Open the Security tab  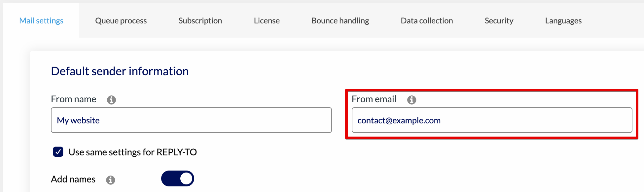coord(499,20)
